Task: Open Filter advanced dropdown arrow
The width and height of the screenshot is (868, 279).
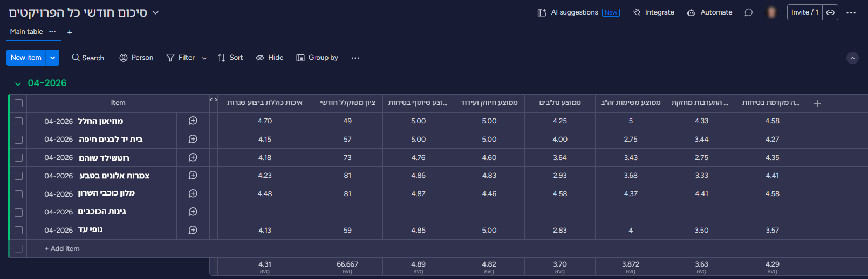Action: click(x=204, y=58)
